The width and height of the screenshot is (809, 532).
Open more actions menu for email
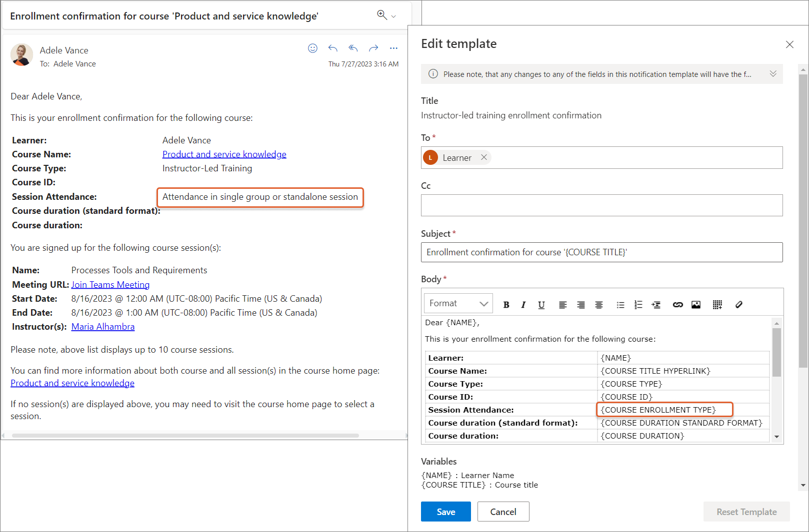point(393,48)
